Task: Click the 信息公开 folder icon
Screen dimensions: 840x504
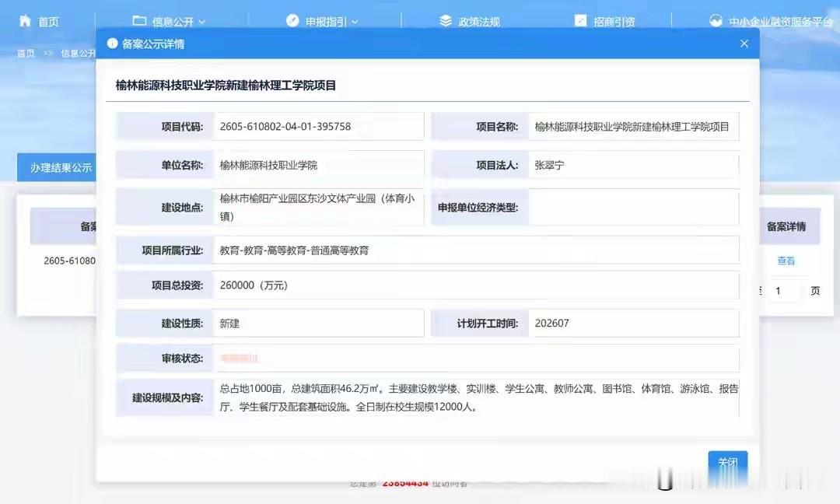Action: point(139,21)
